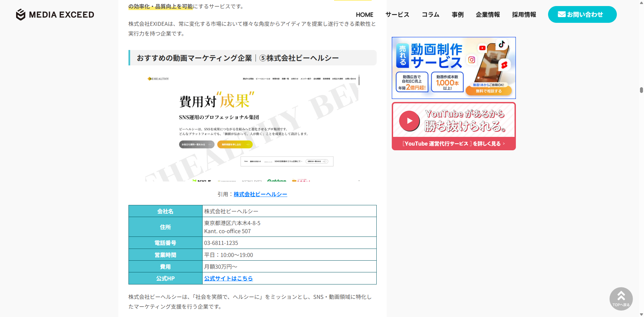644x317 pixels.
Task: Open the HOME menu item
Action: 364,14
